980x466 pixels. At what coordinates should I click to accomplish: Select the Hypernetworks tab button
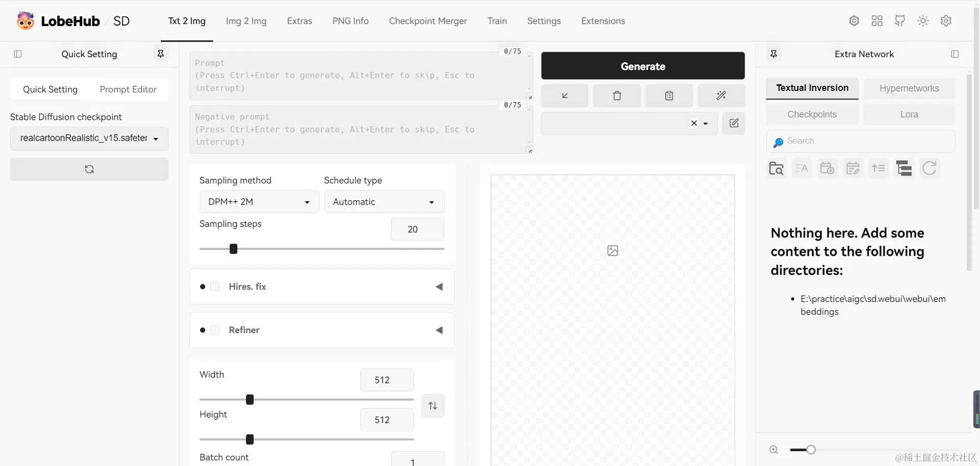coord(909,88)
